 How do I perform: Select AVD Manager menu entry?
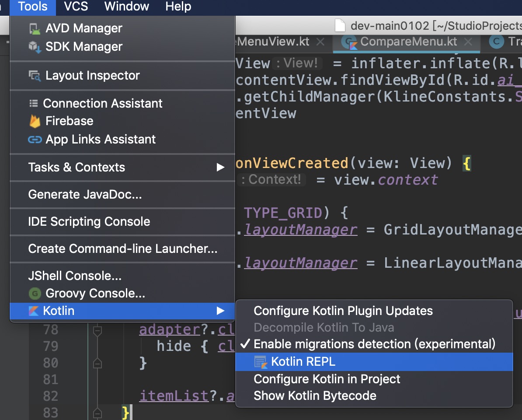pyautogui.click(x=122, y=28)
